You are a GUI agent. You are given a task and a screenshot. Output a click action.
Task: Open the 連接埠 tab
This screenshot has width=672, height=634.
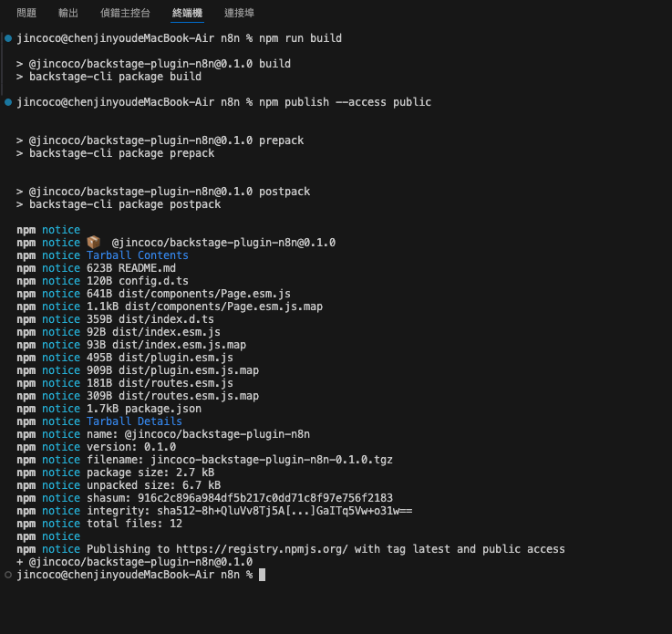[x=239, y=14]
